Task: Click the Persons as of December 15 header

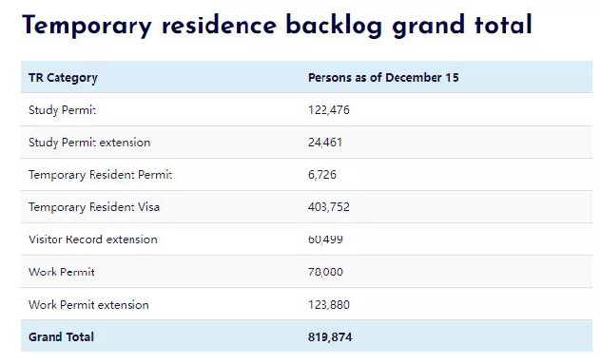Action: [x=383, y=77]
